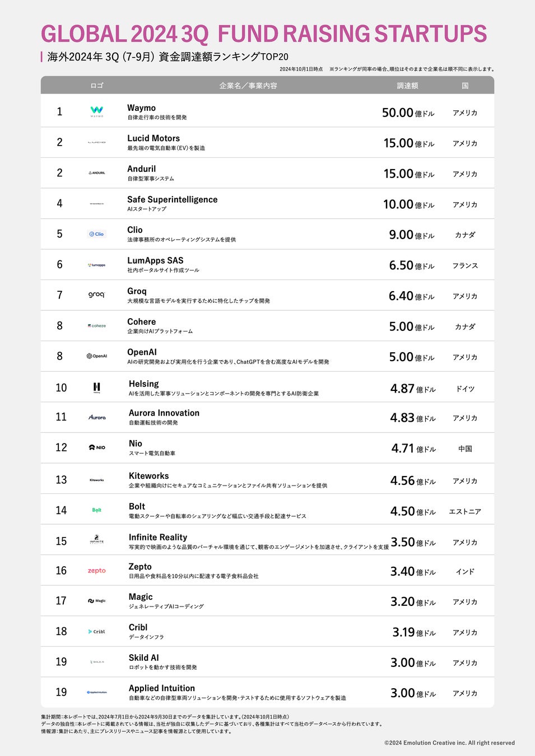Viewport: 535px width, 756px height.
Task: Select the Helsing logo
Action: [97, 388]
